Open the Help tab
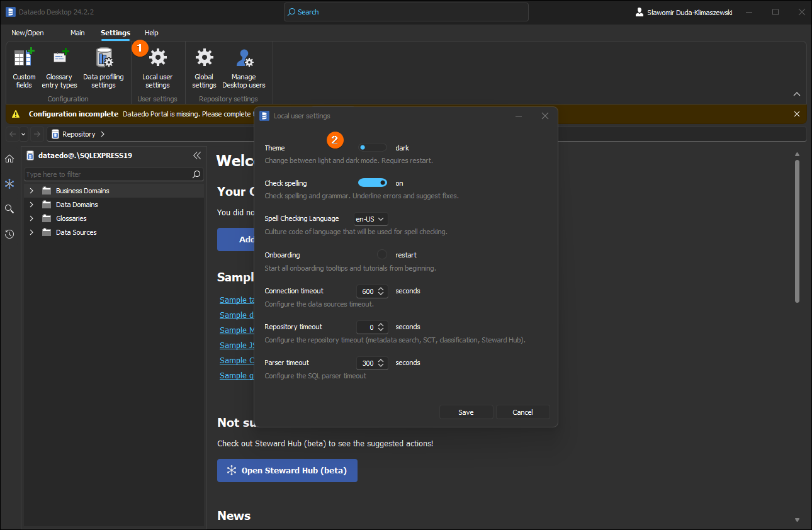The image size is (812, 530). coord(152,33)
